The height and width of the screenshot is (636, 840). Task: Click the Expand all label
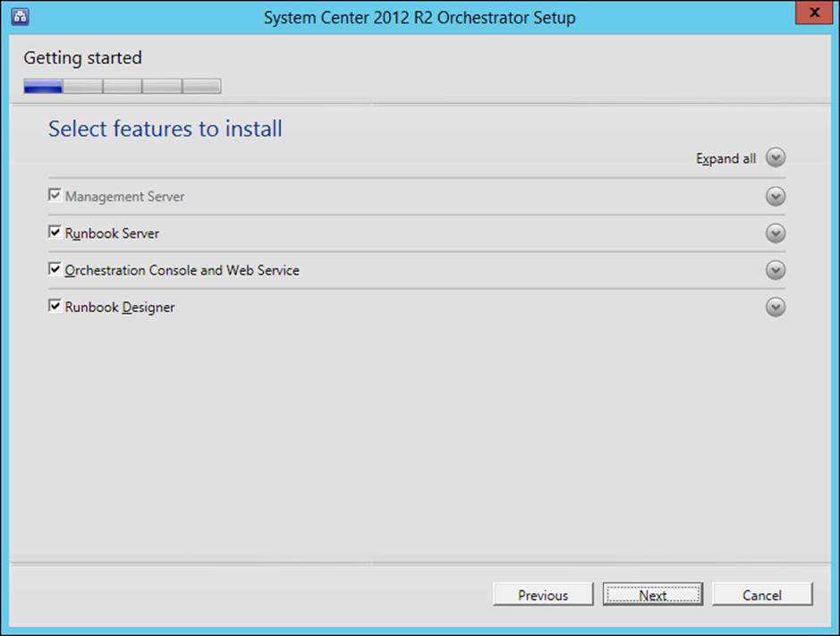pos(725,158)
